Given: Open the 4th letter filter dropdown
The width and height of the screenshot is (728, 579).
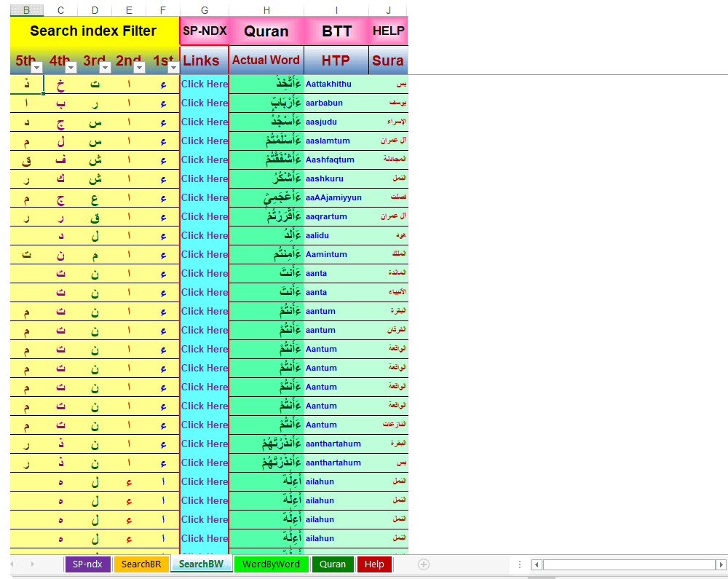Looking at the screenshot, I should click(71, 68).
